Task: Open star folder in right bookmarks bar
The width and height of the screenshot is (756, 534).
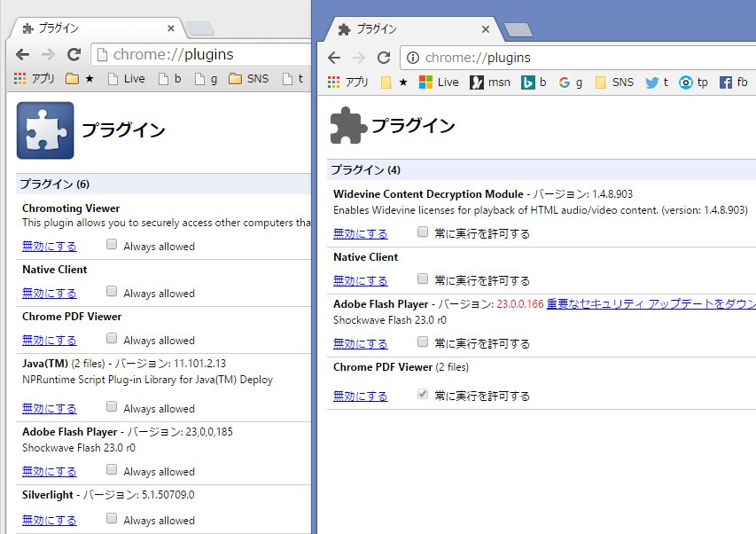Action: click(394, 82)
